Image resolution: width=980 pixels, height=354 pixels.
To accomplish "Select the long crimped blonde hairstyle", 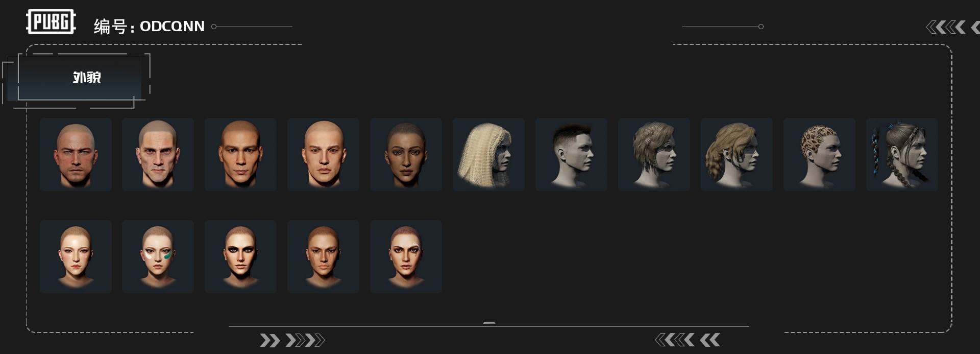I will coord(489,154).
